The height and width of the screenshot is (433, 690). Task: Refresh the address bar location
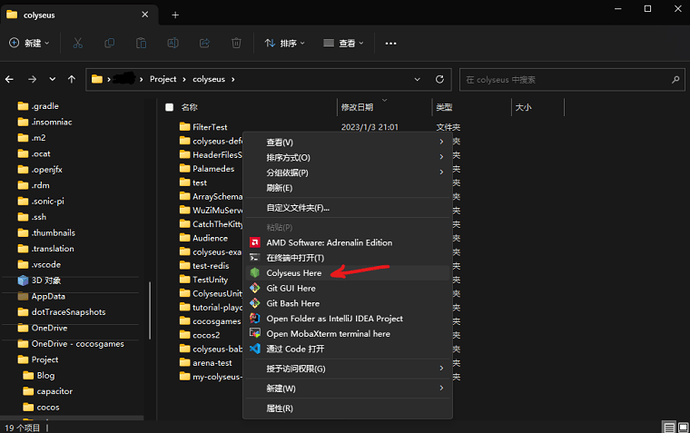pos(440,79)
